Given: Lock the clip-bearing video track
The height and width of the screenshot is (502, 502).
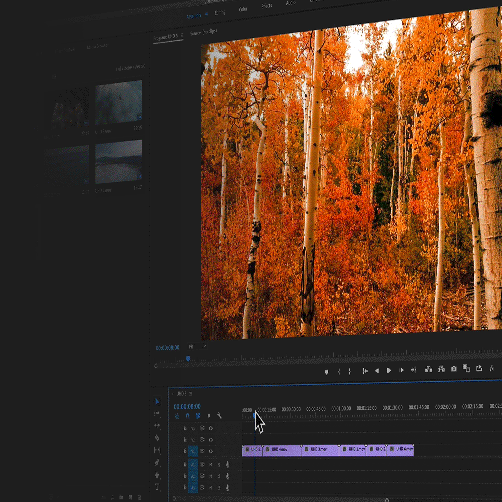Looking at the screenshot, I should (185, 451).
